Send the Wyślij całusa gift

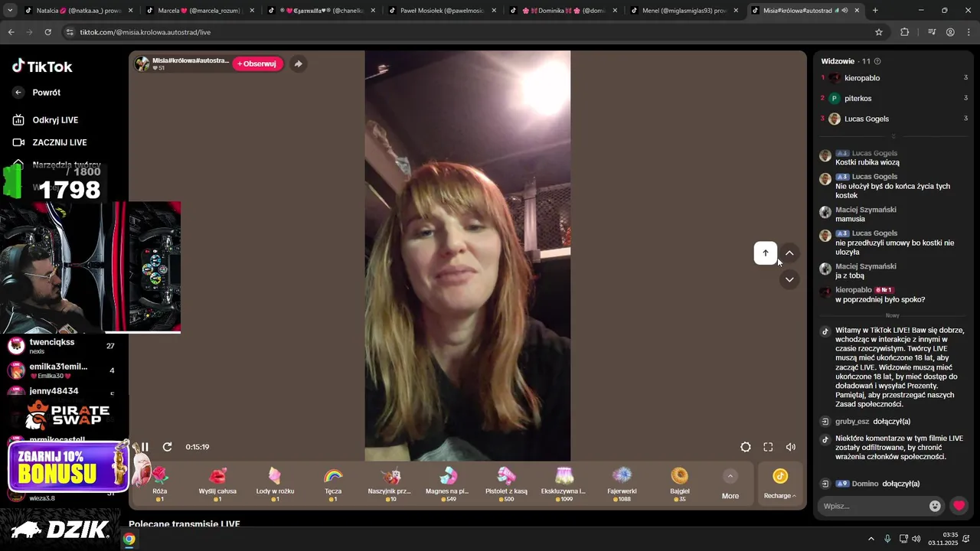[x=217, y=484]
